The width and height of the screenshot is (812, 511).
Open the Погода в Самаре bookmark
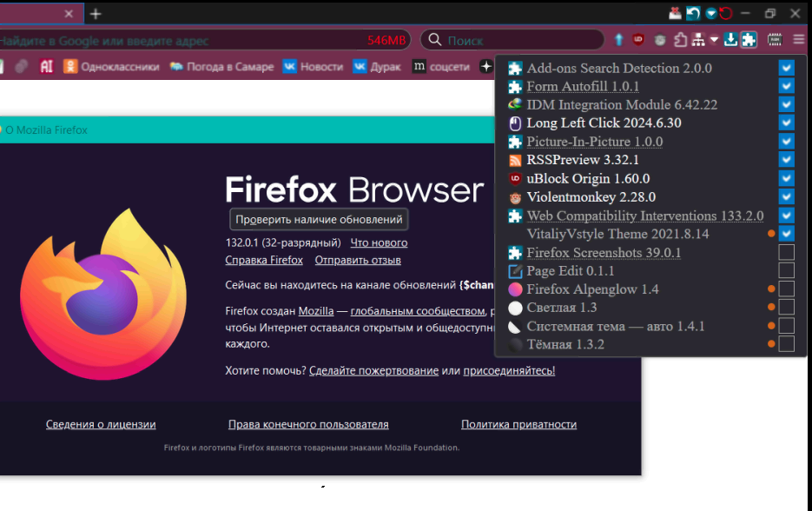(221, 66)
